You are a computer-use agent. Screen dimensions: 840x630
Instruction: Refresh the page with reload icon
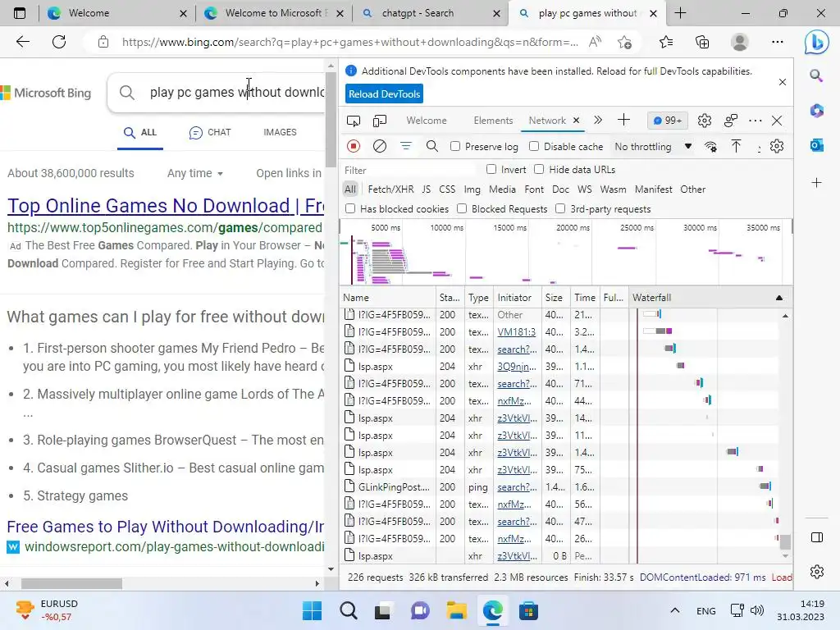(x=59, y=42)
